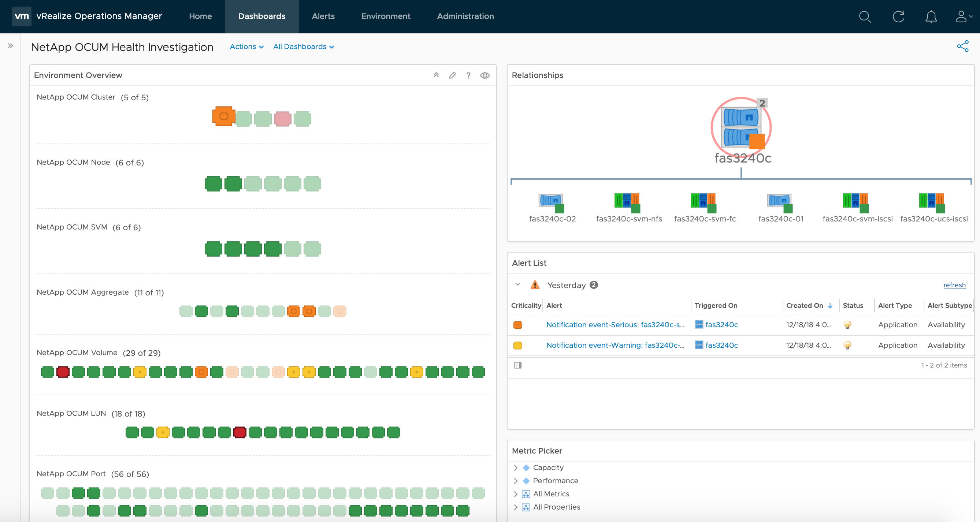Select the fas3240c-svm-fc icon
980x522 pixels.
click(x=704, y=203)
